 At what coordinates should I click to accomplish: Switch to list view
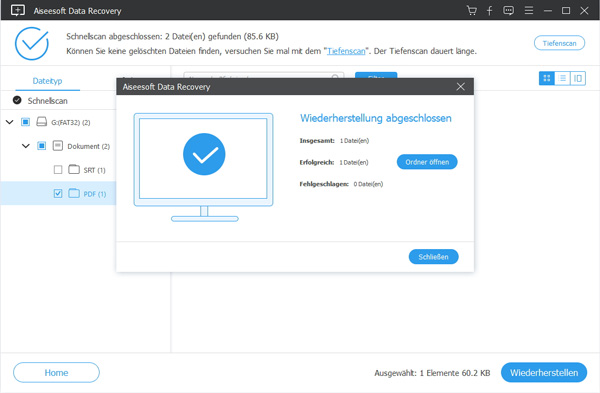point(562,78)
